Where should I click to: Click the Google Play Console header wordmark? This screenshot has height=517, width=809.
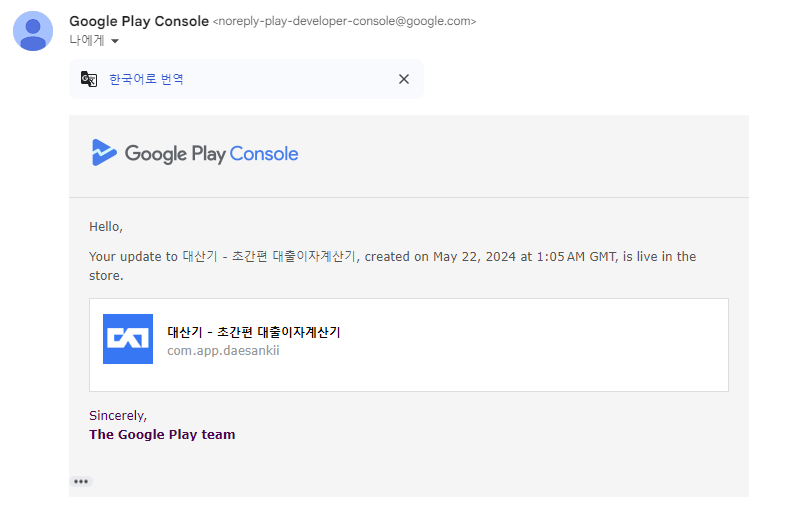tap(211, 154)
